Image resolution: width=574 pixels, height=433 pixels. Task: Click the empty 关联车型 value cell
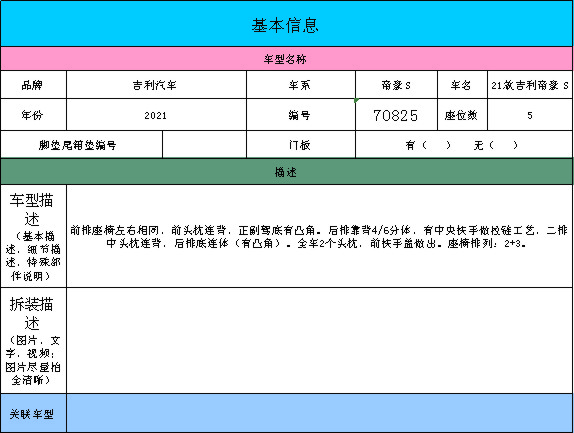coord(320,413)
